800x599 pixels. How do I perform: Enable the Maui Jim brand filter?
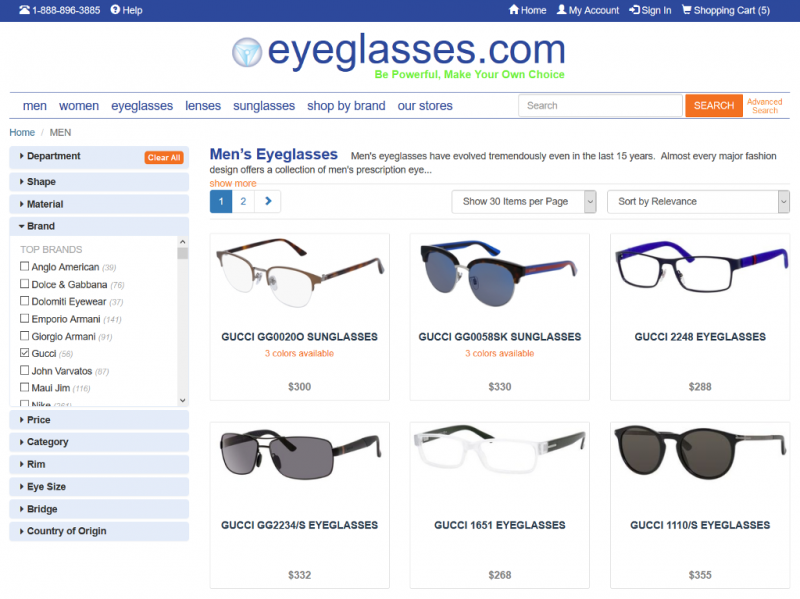click(x=24, y=387)
